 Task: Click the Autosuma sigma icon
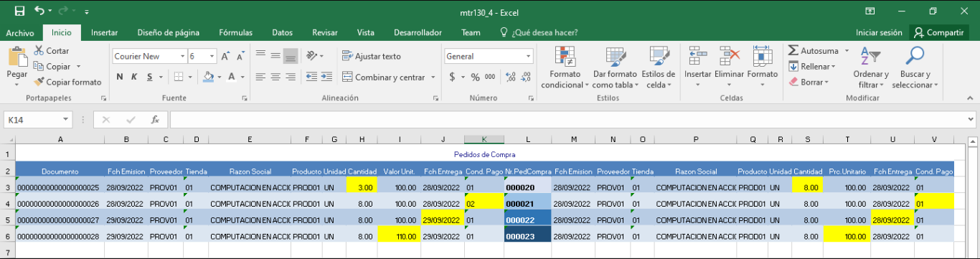point(793,51)
